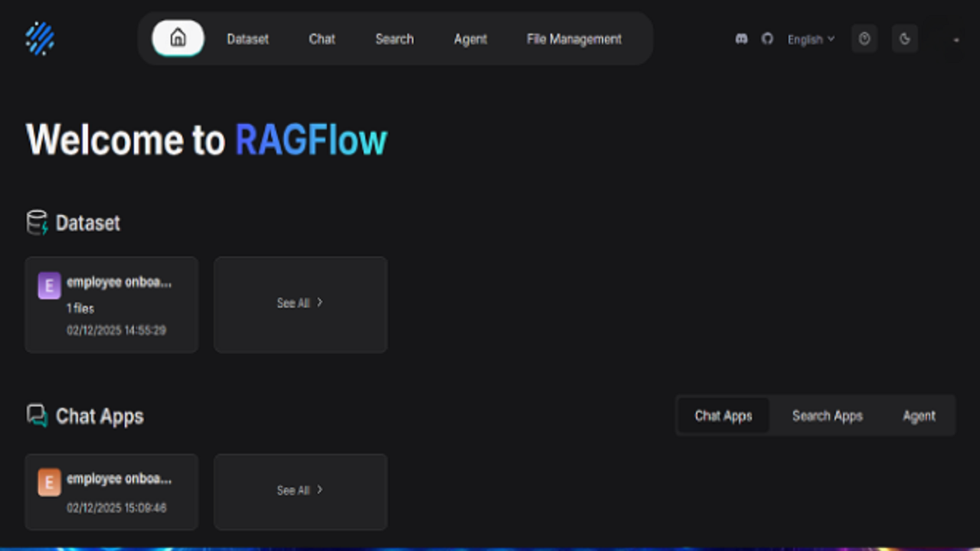Open employee onboarding dataset card title
This screenshot has width=980, height=551.
tap(119, 282)
